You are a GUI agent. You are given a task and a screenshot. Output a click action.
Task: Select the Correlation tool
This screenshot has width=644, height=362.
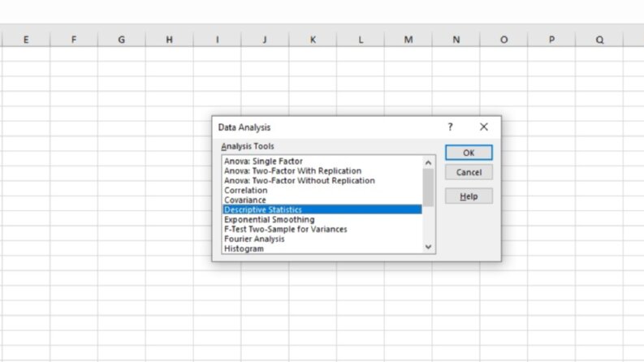tap(322, 191)
